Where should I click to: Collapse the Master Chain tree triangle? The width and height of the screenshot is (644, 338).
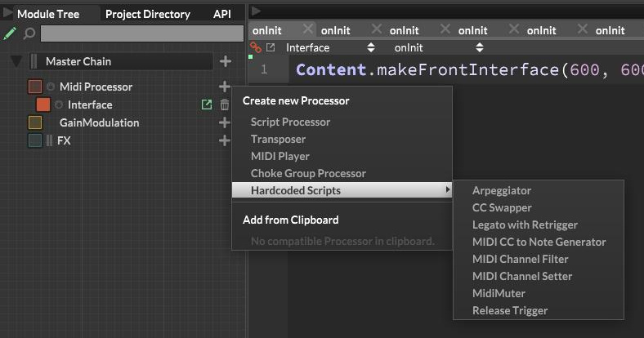tap(16, 61)
